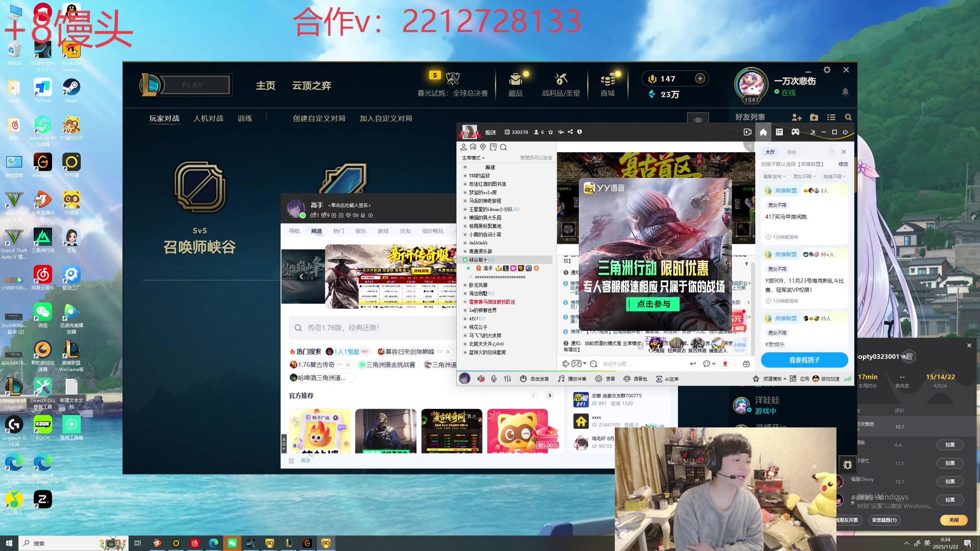Switch to the 云顶之弈 tab
Image resolution: width=980 pixels, height=551 pixels.
click(311, 86)
